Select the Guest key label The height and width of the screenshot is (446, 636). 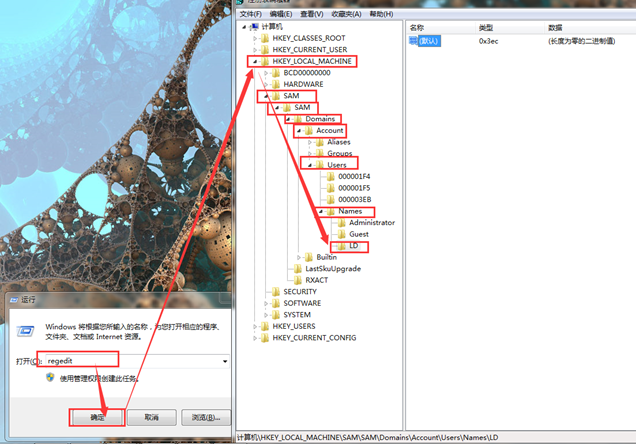(x=359, y=234)
